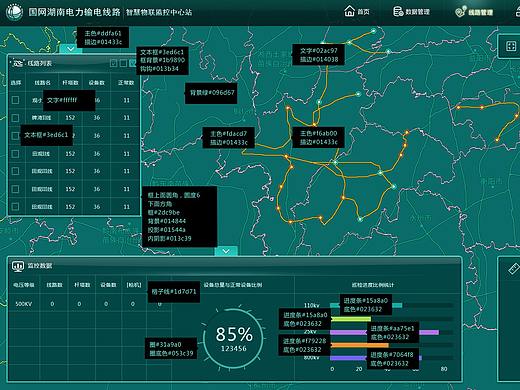
Task: Tick the checkbox in the fourth line-list row
Action: [x=15, y=153]
